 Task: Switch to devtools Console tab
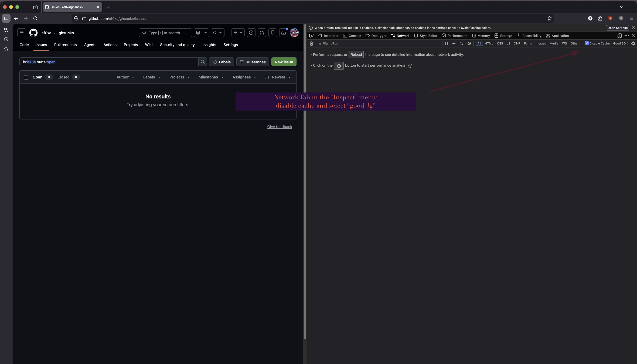click(x=352, y=36)
